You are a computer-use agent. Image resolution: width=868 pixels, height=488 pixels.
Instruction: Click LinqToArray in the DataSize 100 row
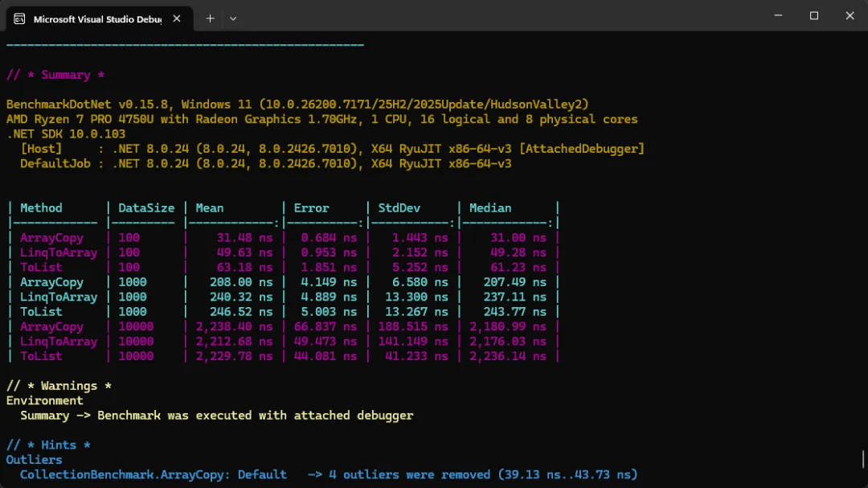click(x=59, y=252)
